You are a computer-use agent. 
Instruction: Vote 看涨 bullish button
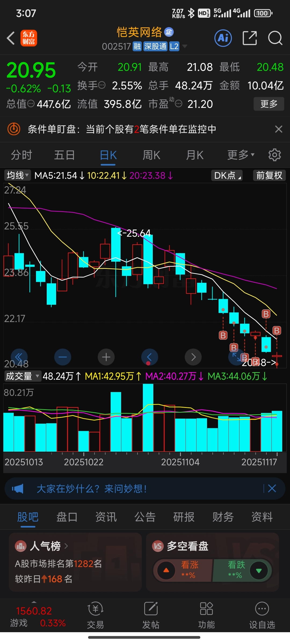183,570
